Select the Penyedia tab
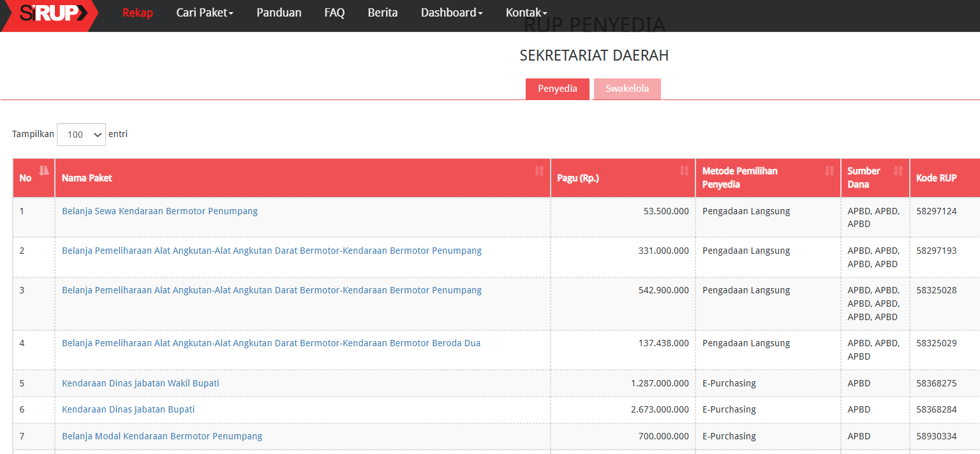The image size is (980, 454). click(x=558, y=89)
